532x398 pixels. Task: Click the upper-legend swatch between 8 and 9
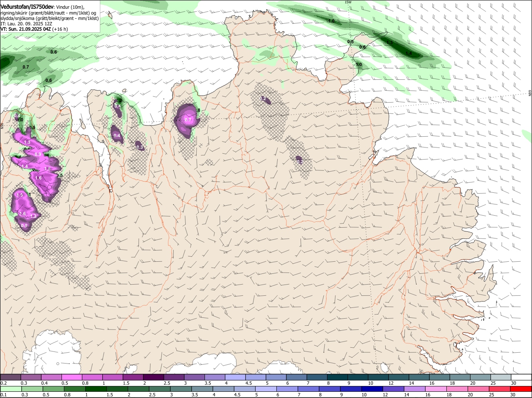337,377
